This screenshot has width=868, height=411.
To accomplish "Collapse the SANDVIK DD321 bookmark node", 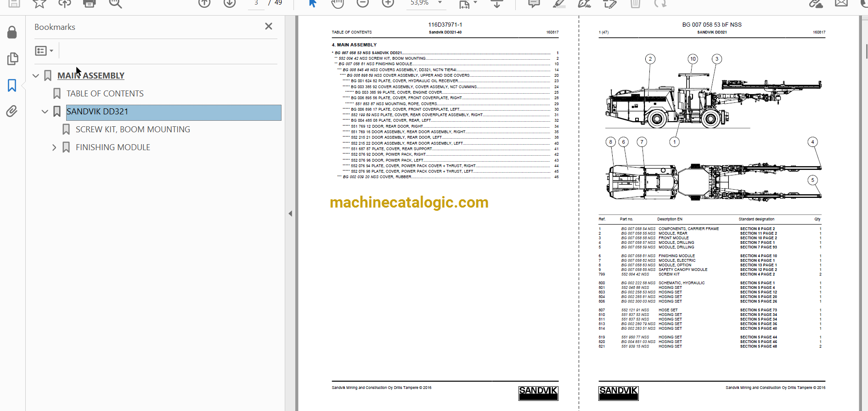I will point(45,112).
